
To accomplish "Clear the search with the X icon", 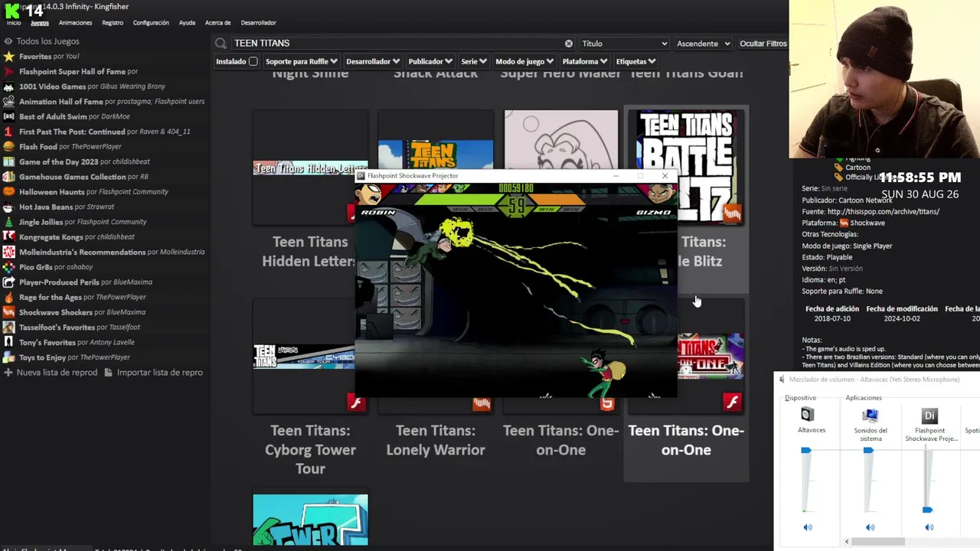I will click(568, 44).
